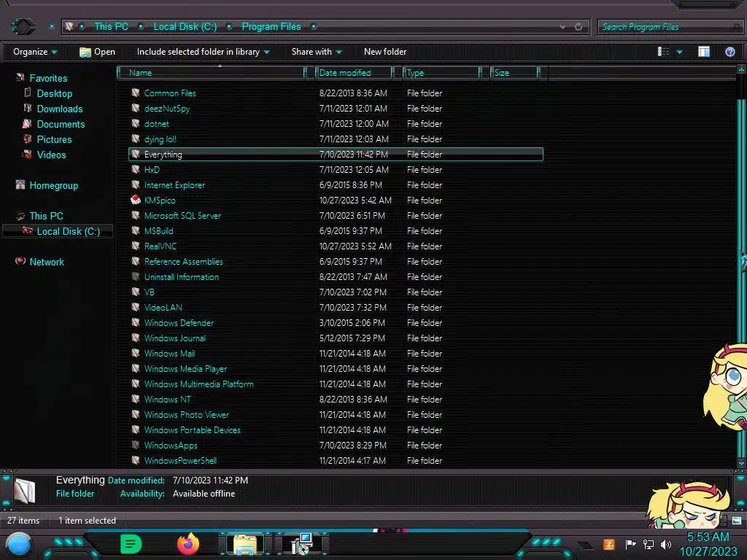Open the green notes app on taskbar
Screen dimensions: 747x560
131,544
